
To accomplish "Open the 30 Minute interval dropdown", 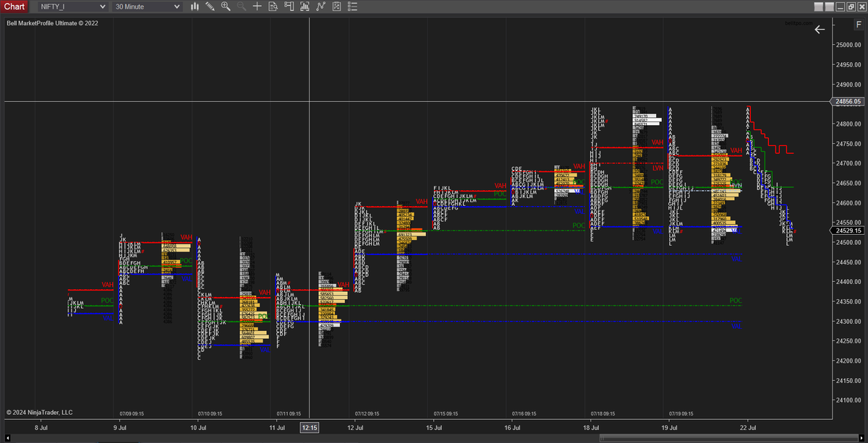I will click(147, 7).
